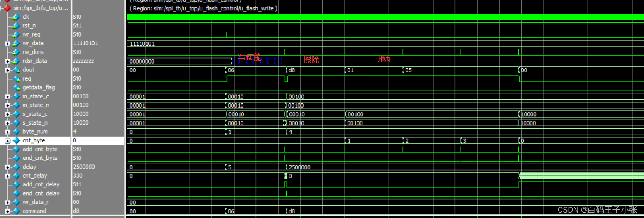Viewport: 644px width, 218px height.
Task: Select the add_cnt_delay signal icon
Action: (x=16, y=184)
